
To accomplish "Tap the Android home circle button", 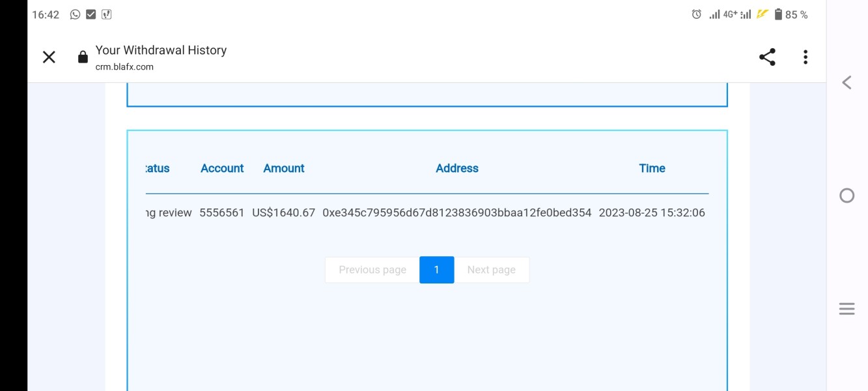I will click(847, 195).
